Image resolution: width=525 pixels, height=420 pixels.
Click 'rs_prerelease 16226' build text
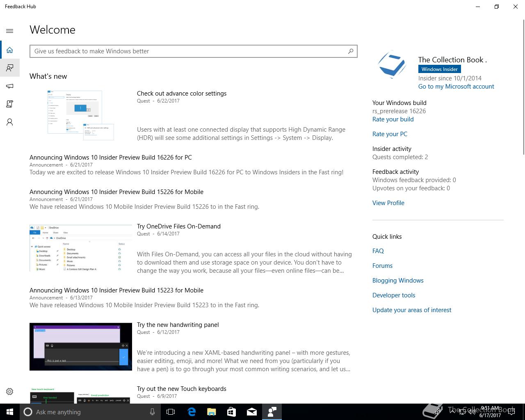pyautogui.click(x=399, y=111)
